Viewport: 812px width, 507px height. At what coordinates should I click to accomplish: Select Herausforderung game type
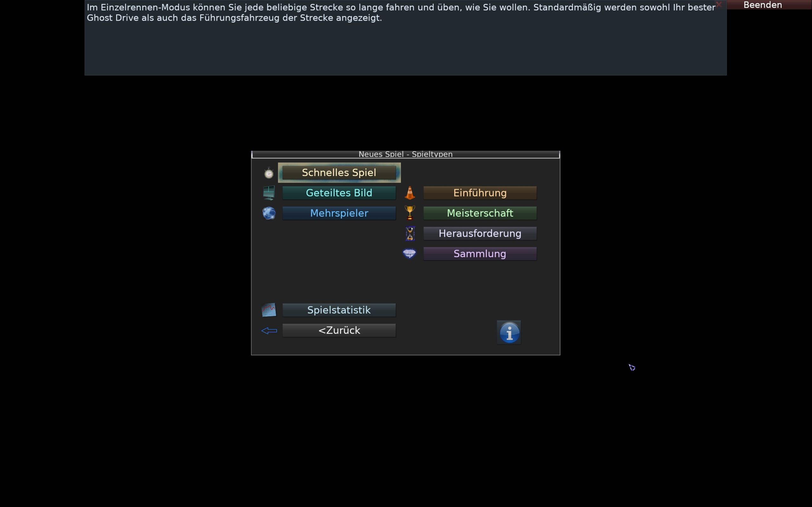(x=480, y=234)
